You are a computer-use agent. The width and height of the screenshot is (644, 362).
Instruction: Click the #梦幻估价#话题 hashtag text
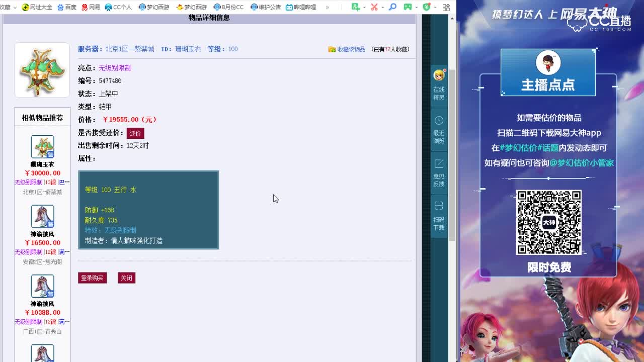click(529, 148)
